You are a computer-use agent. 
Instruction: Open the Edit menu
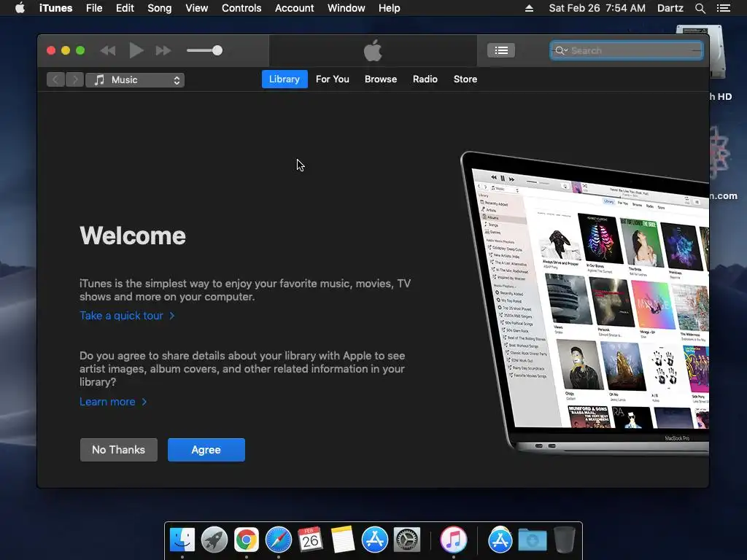click(x=125, y=8)
